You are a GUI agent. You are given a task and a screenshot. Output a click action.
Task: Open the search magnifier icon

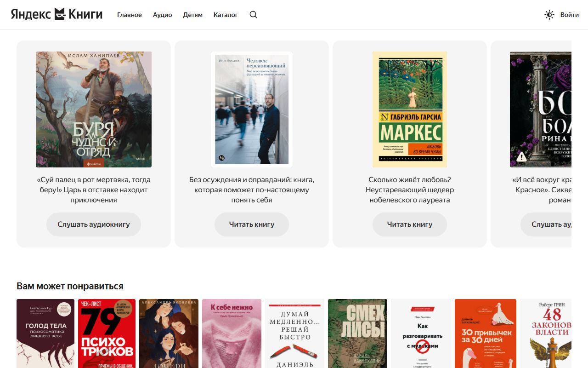254,15
